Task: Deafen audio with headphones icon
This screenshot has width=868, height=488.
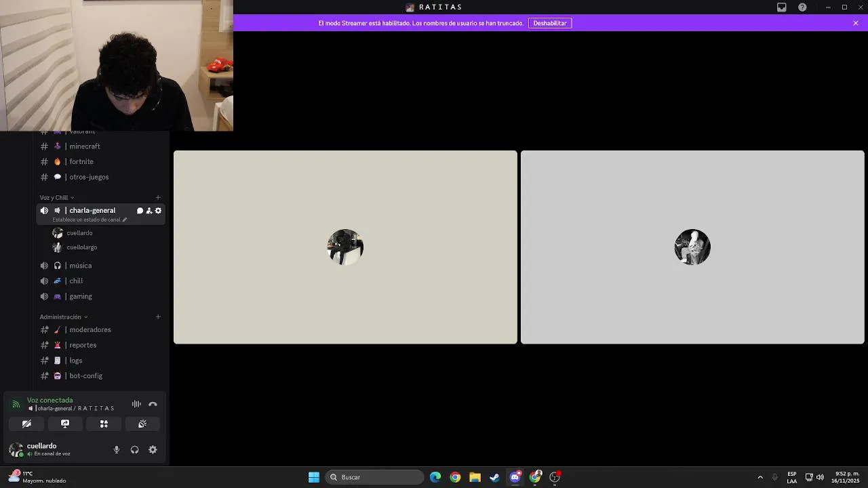Action: tap(134, 450)
